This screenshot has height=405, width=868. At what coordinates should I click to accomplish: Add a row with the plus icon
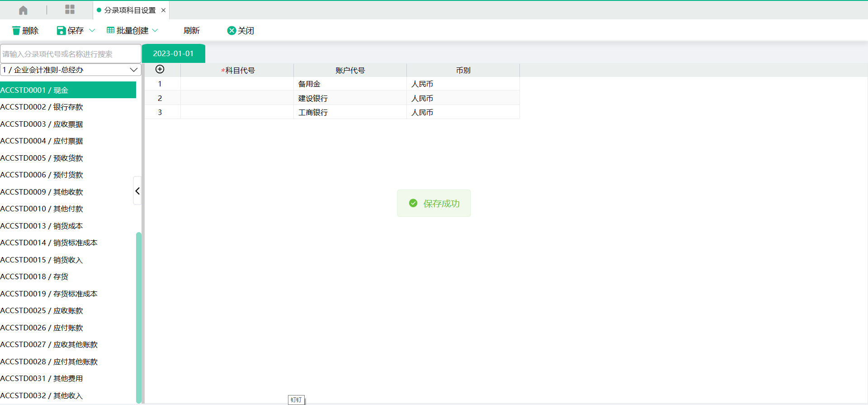(x=160, y=69)
